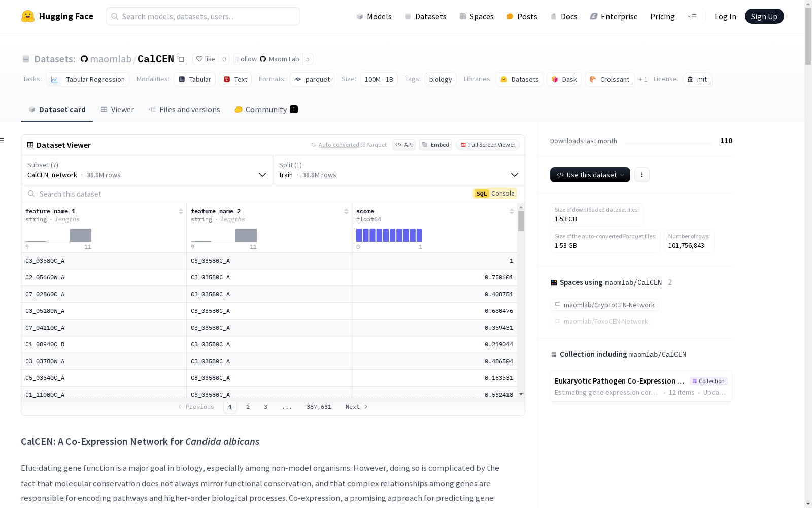Image resolution: width=812 pixels, height=508 pixels.
Task: Click the Log In link
Action: 725,16
